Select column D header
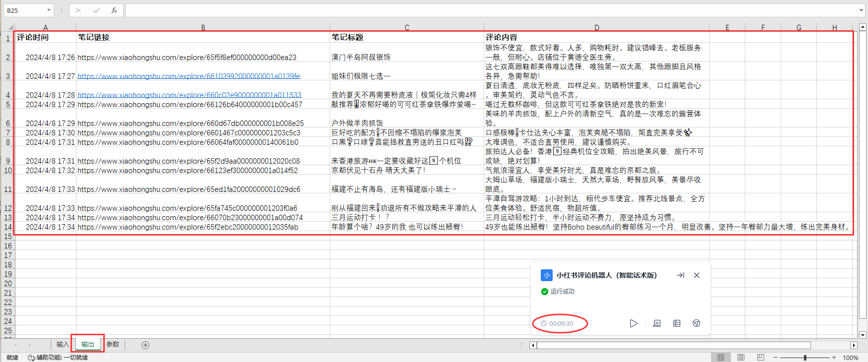This screenshot has width=868, height=362. (597, 28)
